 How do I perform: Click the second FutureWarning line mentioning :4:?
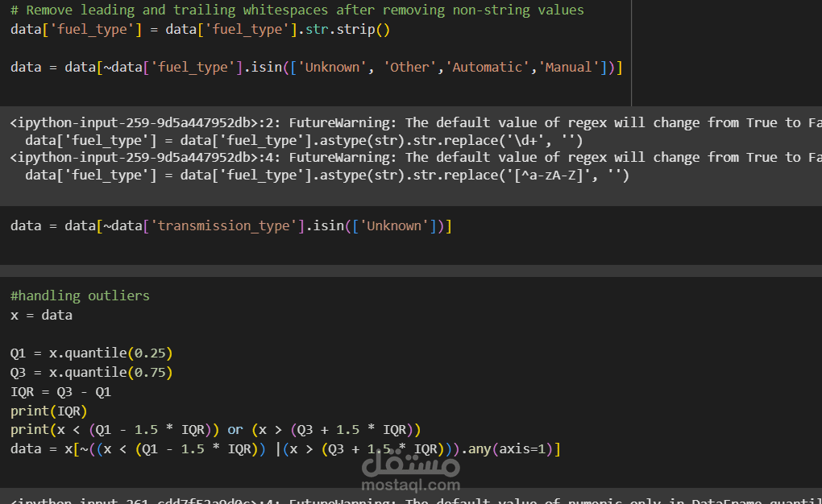tap(416, 158)
